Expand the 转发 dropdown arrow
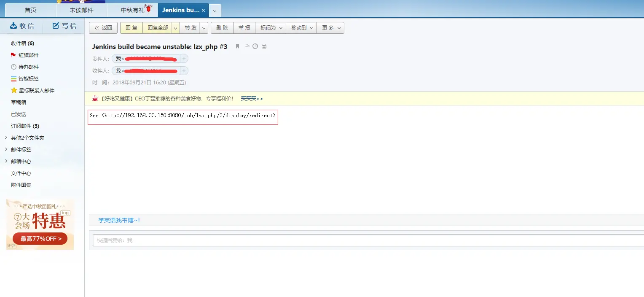 [x=204, y=28]
